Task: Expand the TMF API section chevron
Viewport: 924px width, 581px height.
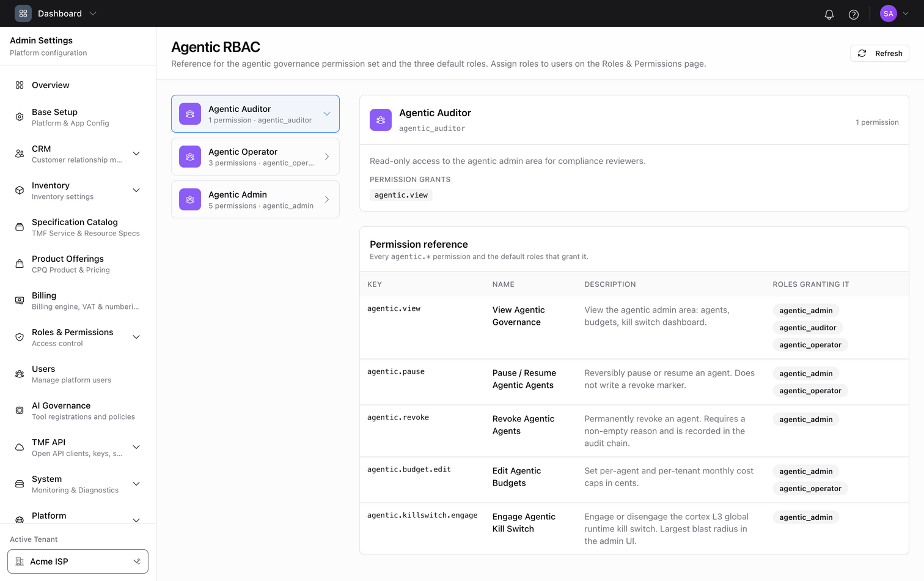Action: point(136,447)
